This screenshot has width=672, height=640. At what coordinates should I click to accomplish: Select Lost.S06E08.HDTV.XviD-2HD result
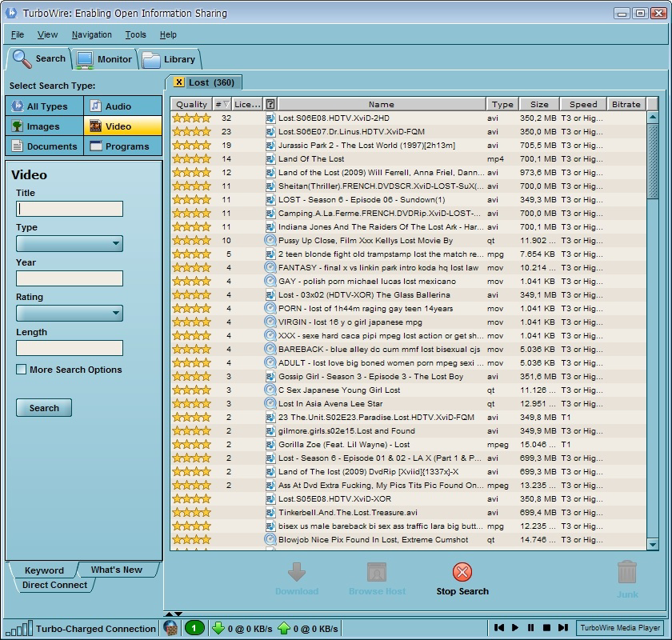click(x=407, y=118)
